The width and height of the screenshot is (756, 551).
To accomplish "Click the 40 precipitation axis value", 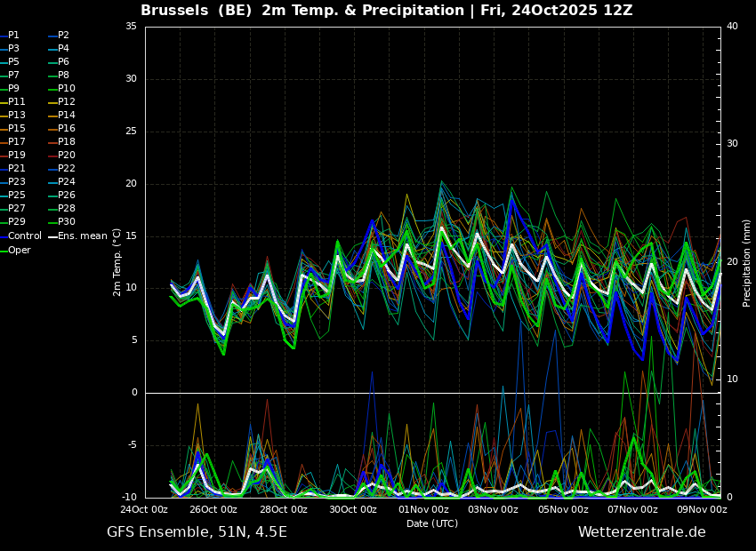I will (732, 27).
